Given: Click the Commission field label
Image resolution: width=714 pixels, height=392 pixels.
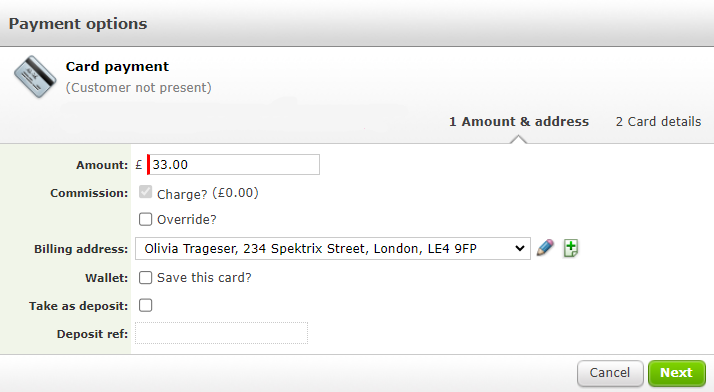Looking at the screenshot, I should (x=89, y=193).
